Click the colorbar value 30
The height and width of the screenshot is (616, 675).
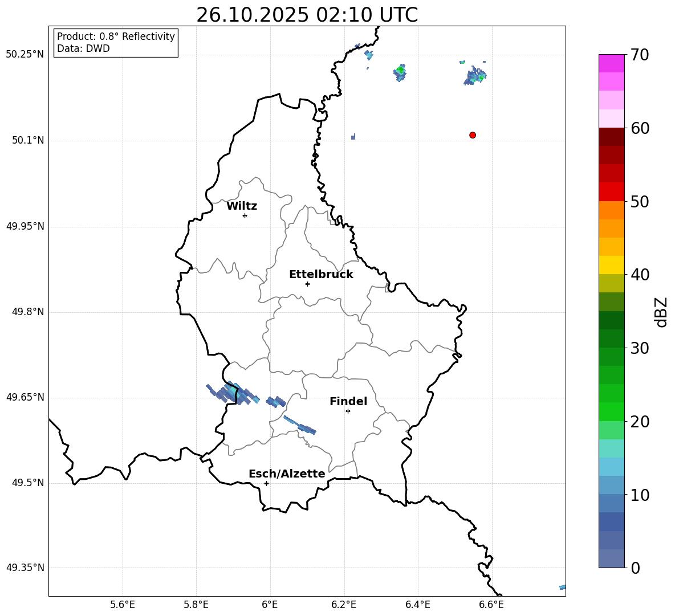640,348
